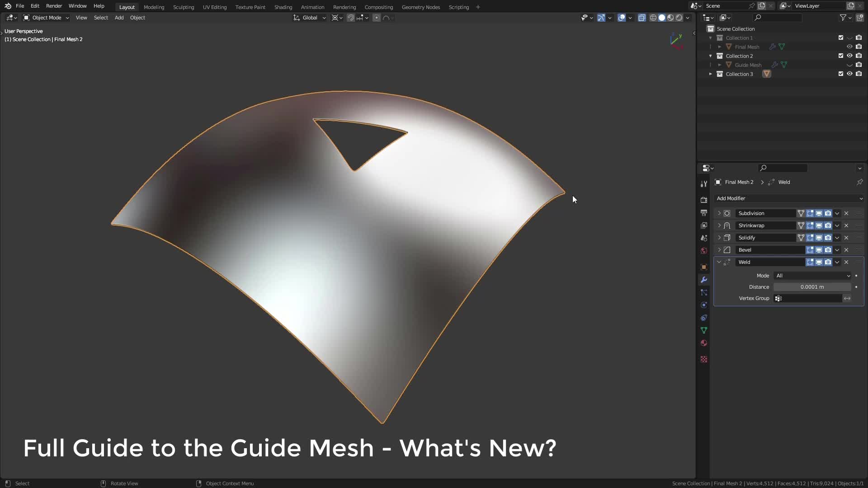Expand the Bevel modifier panel
Image resolution: width=868 pixels, height=488 pixels.
coord(719,250)
